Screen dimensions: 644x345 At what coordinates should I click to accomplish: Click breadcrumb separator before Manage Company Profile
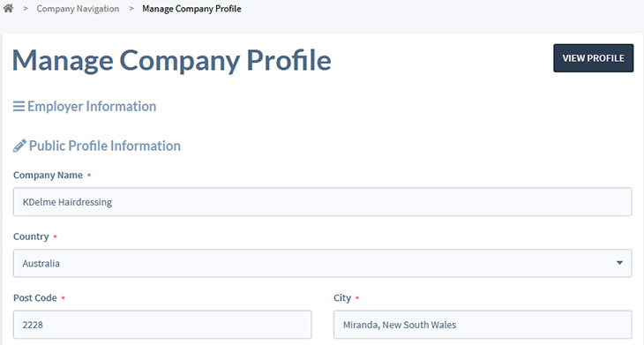pyautogui.click(x=131, y=9)
